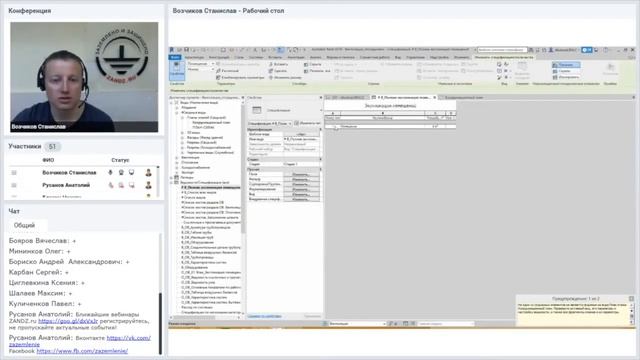This screenshot has height=360, width=640.
Task: Click the presenter webcam video thumbnail
Action: pos(84,77)
